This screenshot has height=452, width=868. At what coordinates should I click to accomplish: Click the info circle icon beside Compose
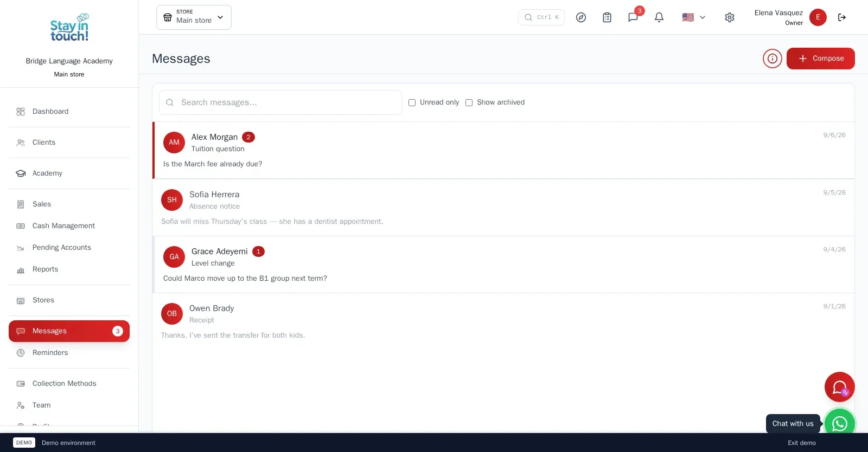[773, 59]
